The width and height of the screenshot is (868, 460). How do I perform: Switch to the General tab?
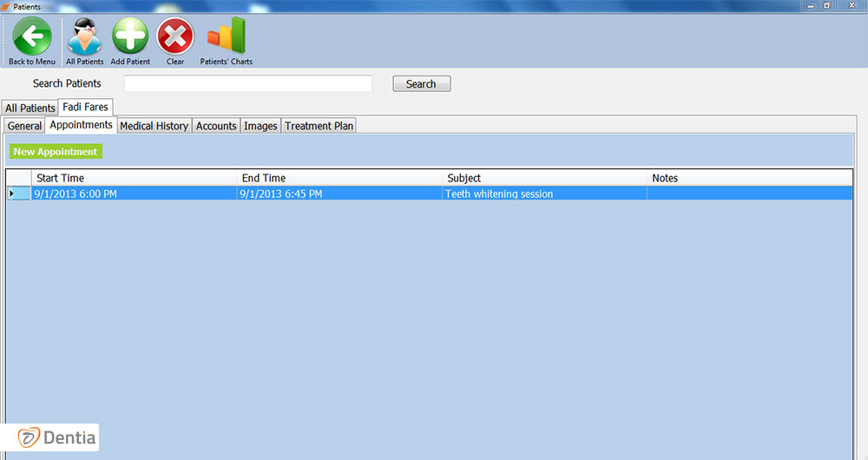tap(24, 126)
